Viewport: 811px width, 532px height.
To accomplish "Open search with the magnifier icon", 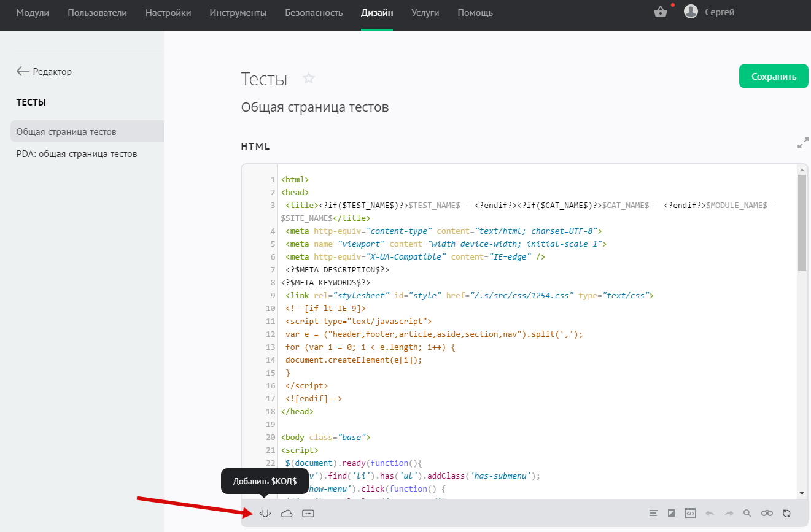I will click(747, 514).
